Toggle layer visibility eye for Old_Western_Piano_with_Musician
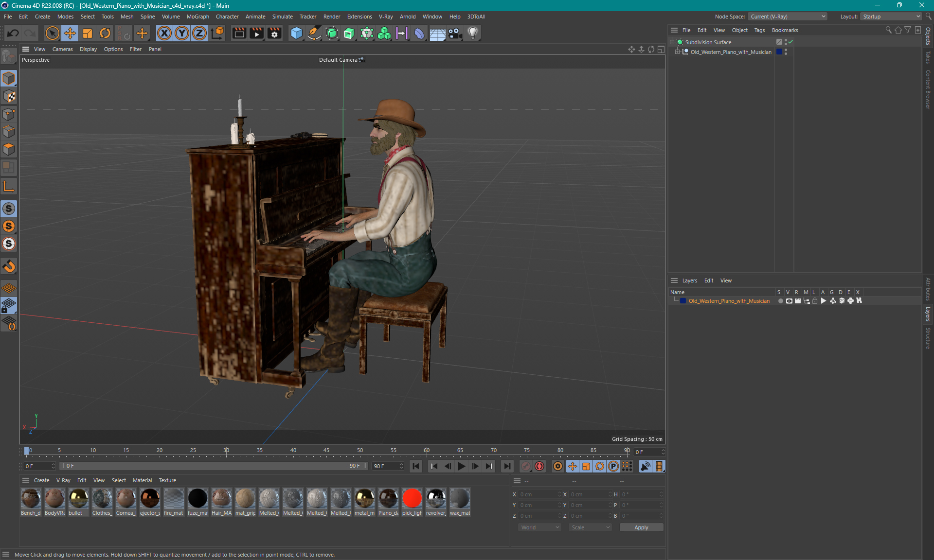934x560 pixels. tap(789, 301)
